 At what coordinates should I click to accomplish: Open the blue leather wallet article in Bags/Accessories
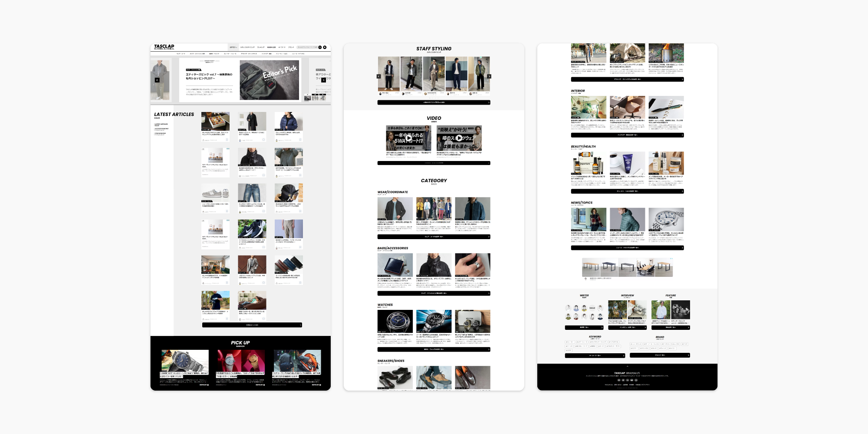[395, 264]
